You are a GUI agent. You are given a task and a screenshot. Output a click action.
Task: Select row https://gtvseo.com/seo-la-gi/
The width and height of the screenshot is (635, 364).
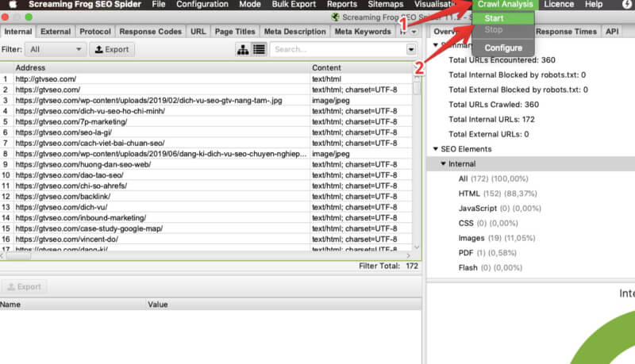pos(206,132)
